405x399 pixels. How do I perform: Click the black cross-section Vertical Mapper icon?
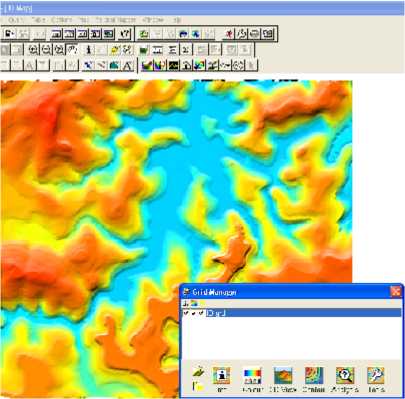pos(173,65)
